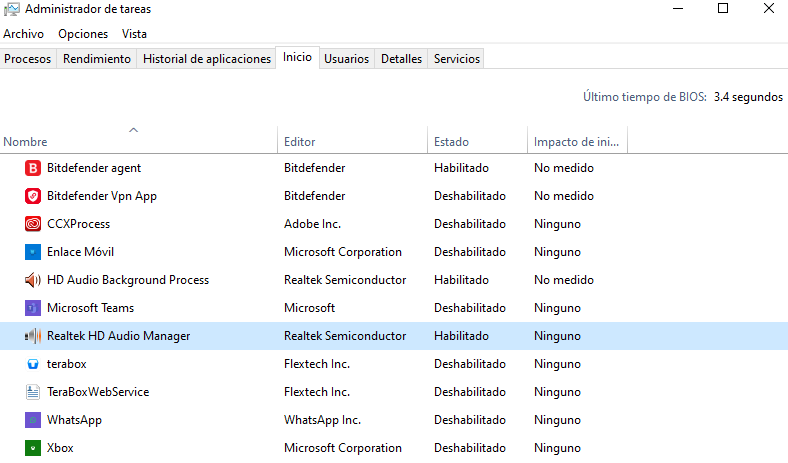Switch to the Procesos tab
The width and height of the screenshot is (788, 463).
(28, 59)
